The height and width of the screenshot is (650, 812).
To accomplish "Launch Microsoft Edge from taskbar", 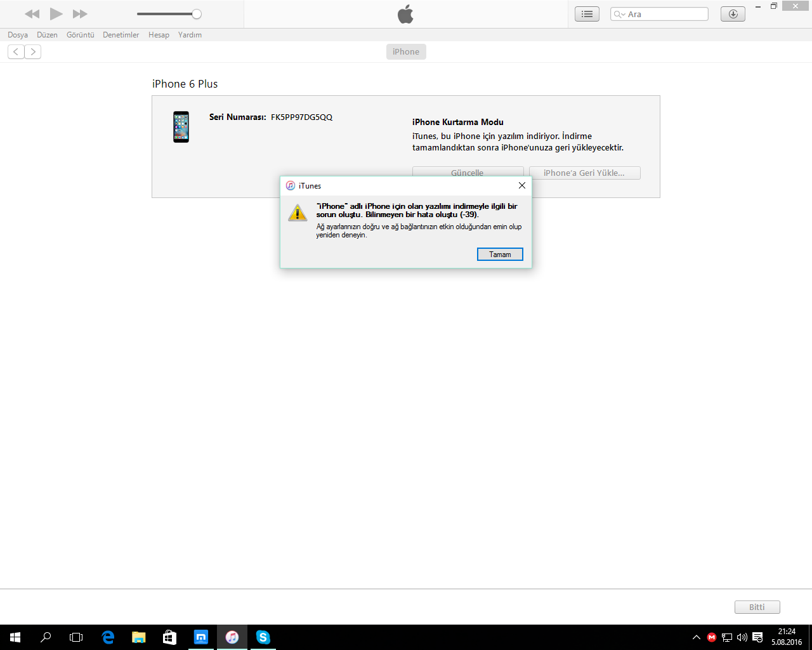I will [108, 637].
